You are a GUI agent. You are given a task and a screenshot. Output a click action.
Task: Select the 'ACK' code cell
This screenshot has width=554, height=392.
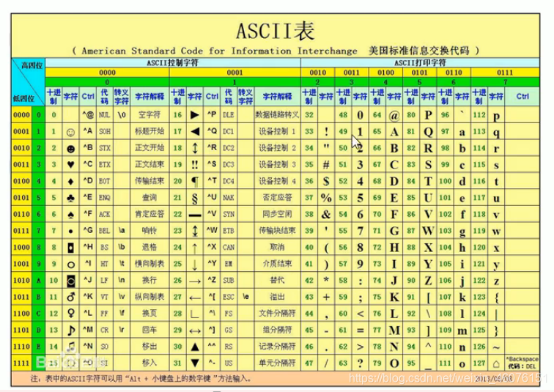(x=105, y=215)
